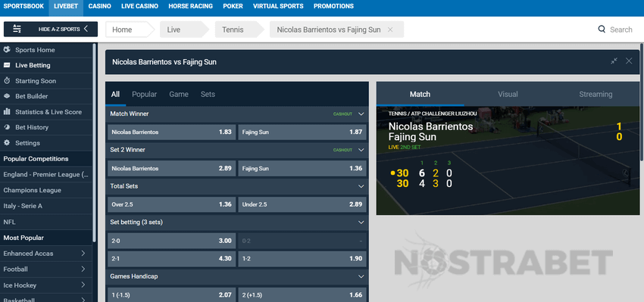The image size is (644, 302).
Task: Select Over 2.5 total sets
Action: pos(172,204)
